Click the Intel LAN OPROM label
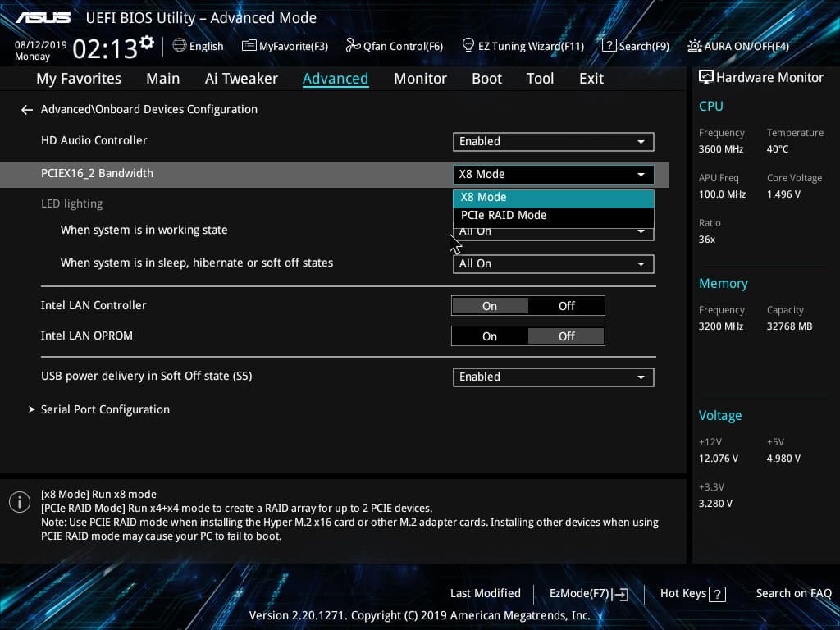The width and height of the screenshot is (840, 630). pos(86,336)
